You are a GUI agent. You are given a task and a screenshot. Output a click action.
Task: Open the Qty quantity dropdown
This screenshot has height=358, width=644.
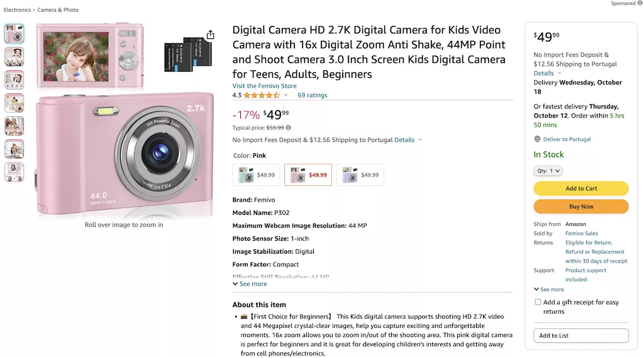(x=548, y=171)
